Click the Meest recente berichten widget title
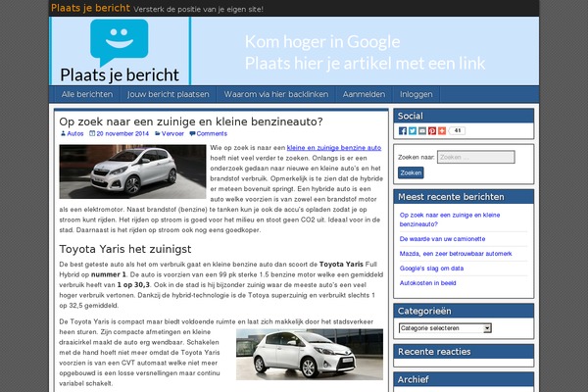This screenshot has height=392, width=588. (451, 197)
